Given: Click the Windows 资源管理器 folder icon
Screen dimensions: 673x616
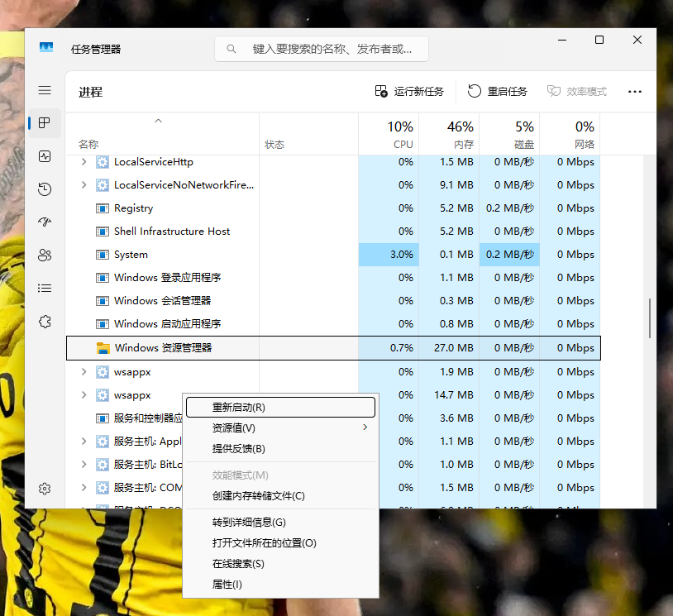Looking at the screenshot, I should click(x=103, y=348).
